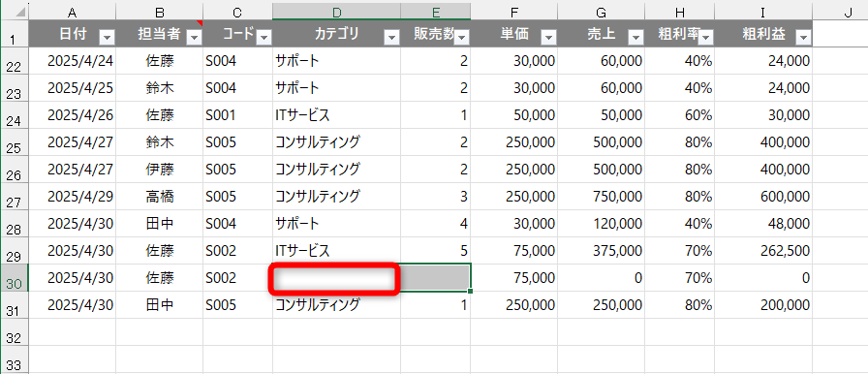The width and height of the screenshot is (868, 374).
Task: Click ITサービス in row 24
Action: click(x=302, y=115)
